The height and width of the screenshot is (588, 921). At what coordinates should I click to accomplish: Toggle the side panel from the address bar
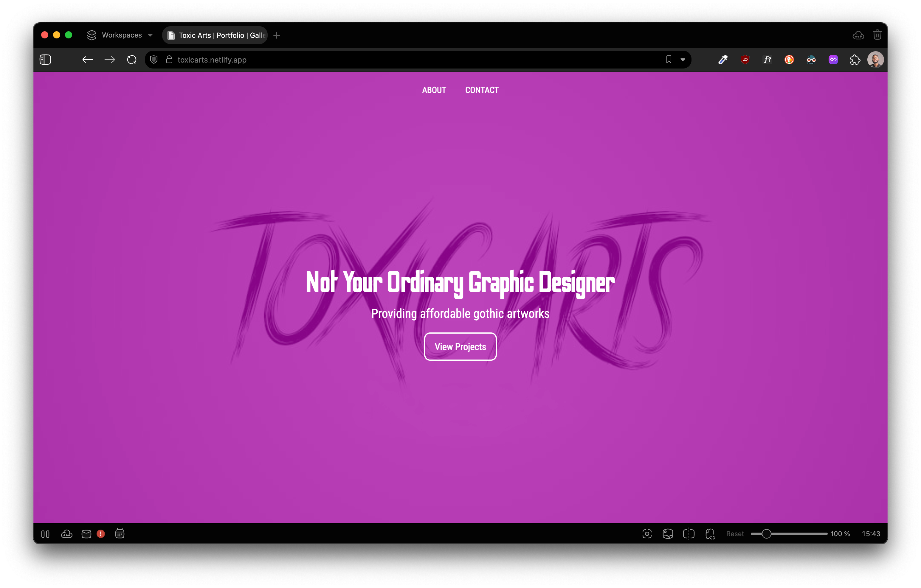pos(45,60)
